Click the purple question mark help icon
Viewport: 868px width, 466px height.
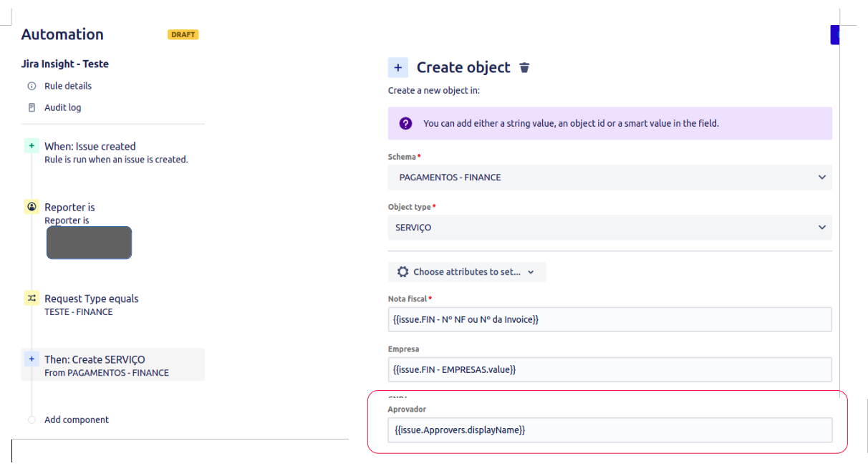point(406,123)
